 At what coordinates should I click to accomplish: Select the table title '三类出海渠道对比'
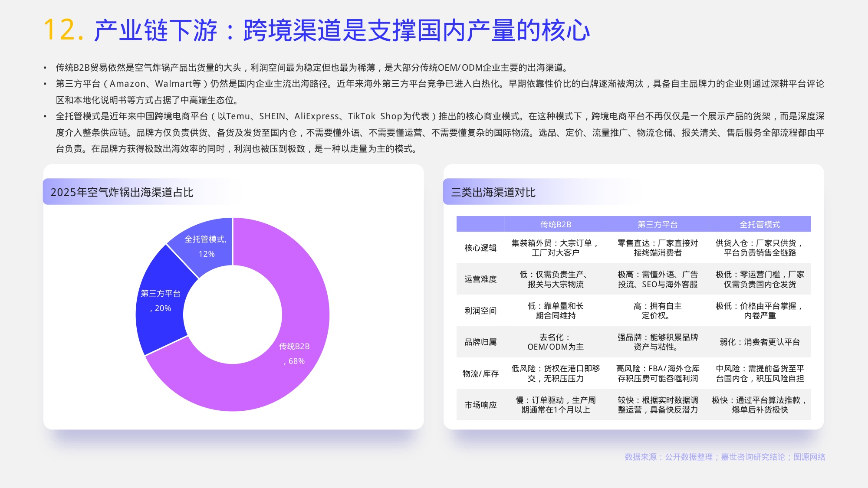pos(493,192)
